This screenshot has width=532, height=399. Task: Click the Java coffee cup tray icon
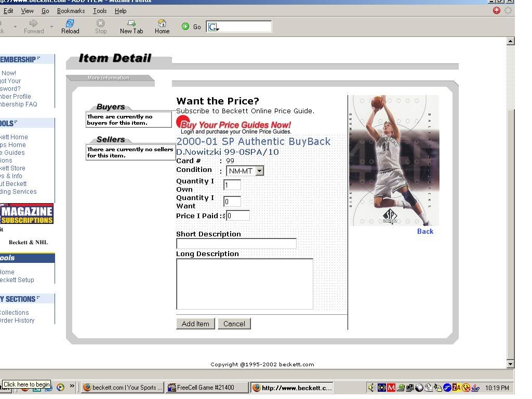tap(475, 388)
